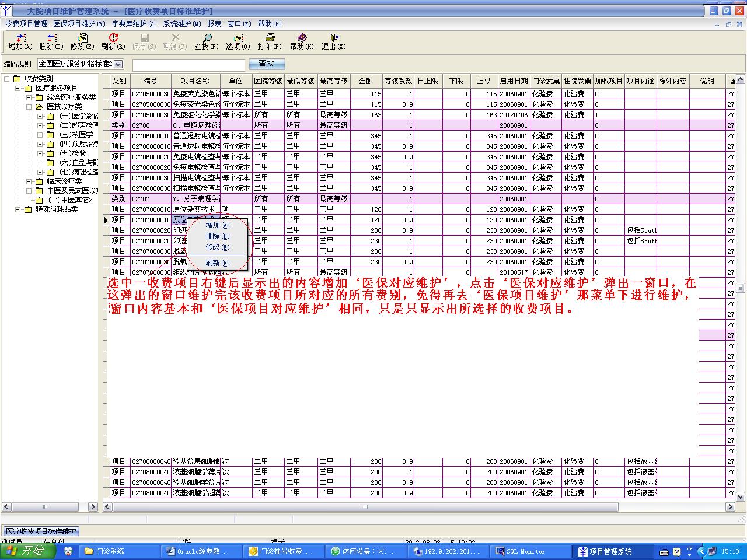Open the 帮助 (Help) book toolbar icon
The height and width of the screenshot is (560, 747).
coord(302,38)
